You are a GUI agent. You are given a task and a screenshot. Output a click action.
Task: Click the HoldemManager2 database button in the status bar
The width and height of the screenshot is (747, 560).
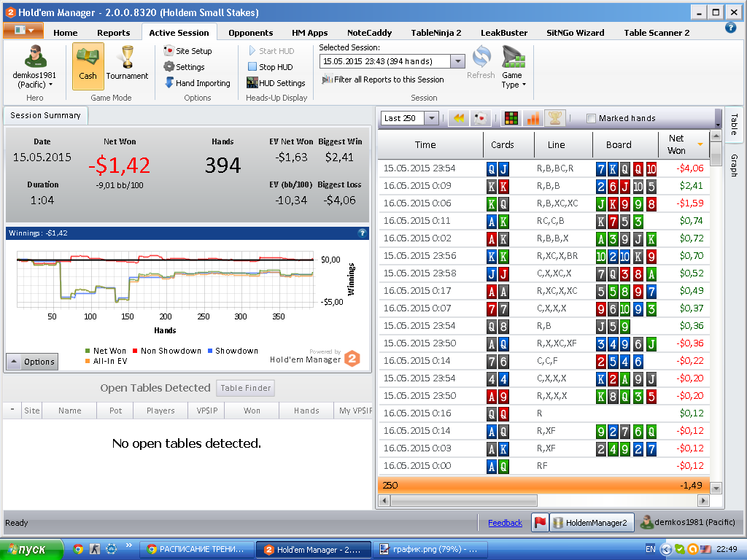591,522
